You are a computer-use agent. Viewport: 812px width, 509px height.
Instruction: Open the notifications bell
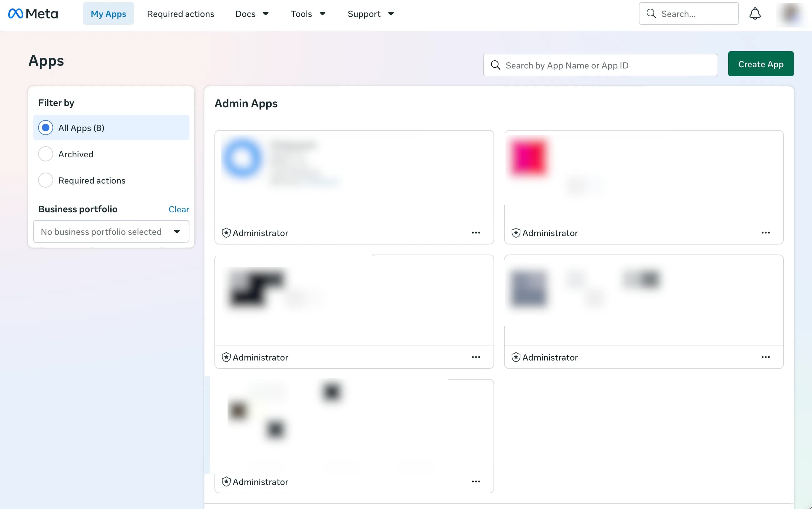[755, 14]
